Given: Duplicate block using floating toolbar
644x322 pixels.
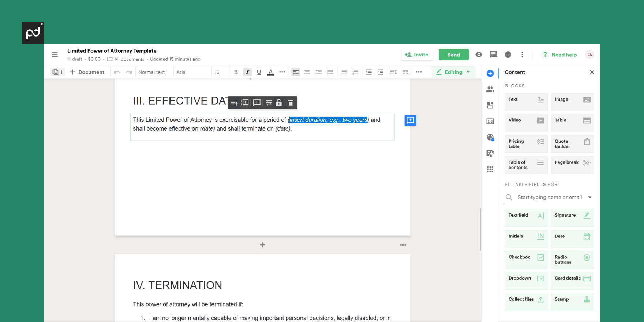Looking at the screenshot, I should [x=245, y=103].
